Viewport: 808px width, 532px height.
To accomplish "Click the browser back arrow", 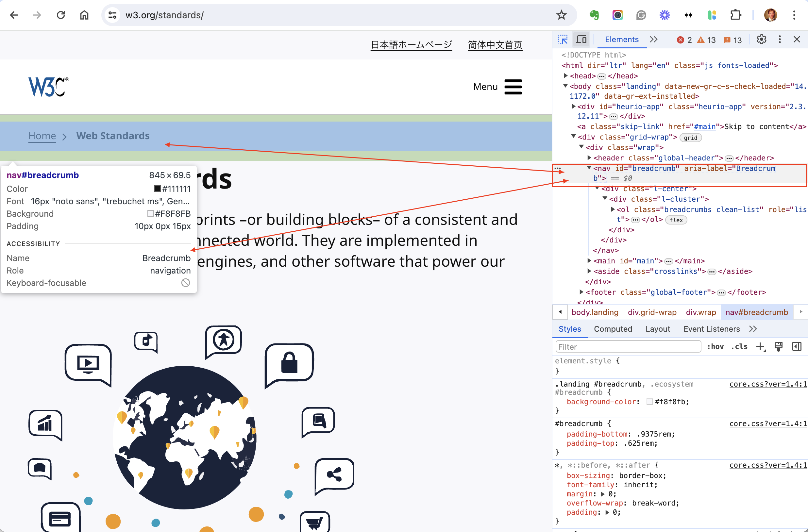I will point(14,15).
